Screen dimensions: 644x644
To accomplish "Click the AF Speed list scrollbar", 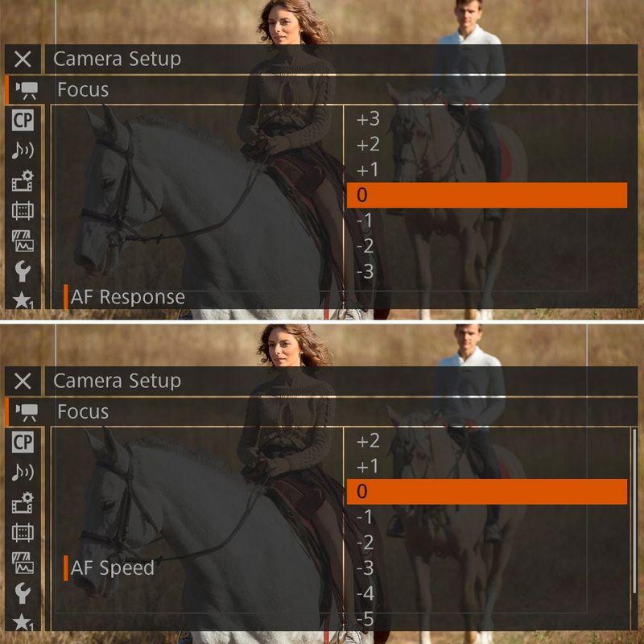I will tap(634, 511).
